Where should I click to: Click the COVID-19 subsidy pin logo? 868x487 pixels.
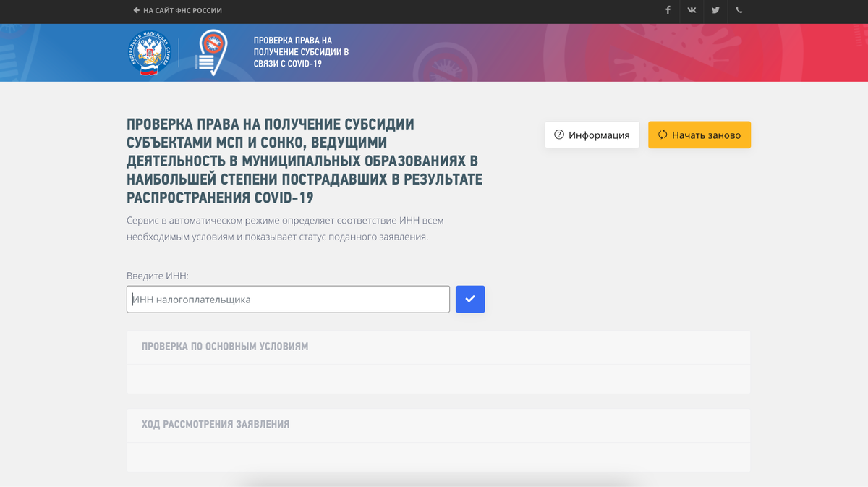[210, 53]
